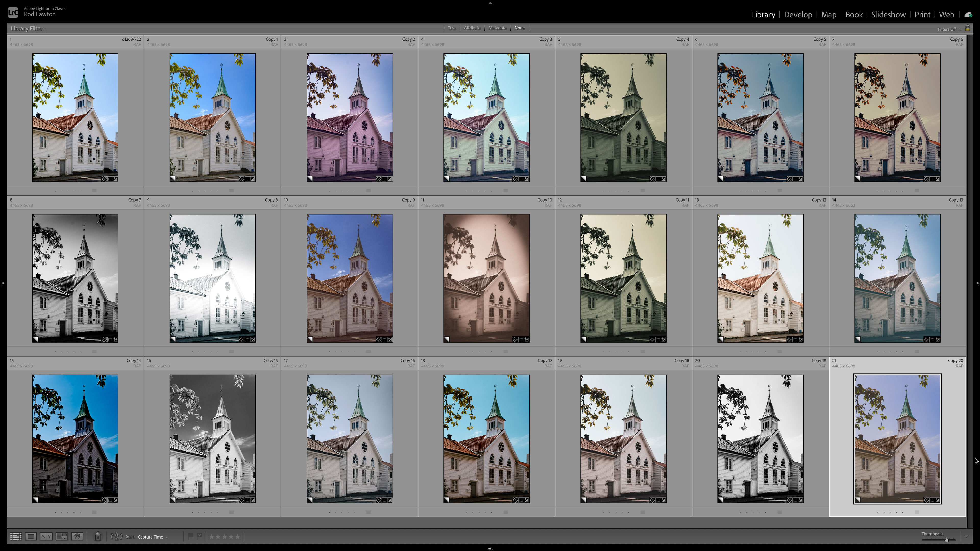
Task: Toggle the pick flag in the toolbar
Action: 190,536
